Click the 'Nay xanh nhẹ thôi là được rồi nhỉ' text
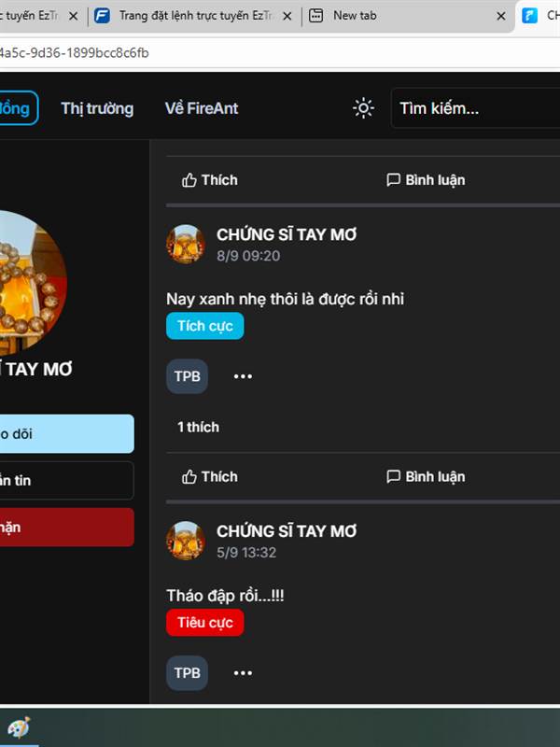The width and height of the screenshot is (560, 747). tap(285, 299)
